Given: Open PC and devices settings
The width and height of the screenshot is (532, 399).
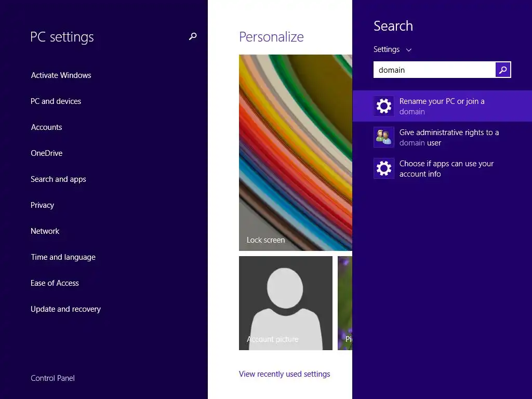Looking at the screenshot, I should 56,101.
